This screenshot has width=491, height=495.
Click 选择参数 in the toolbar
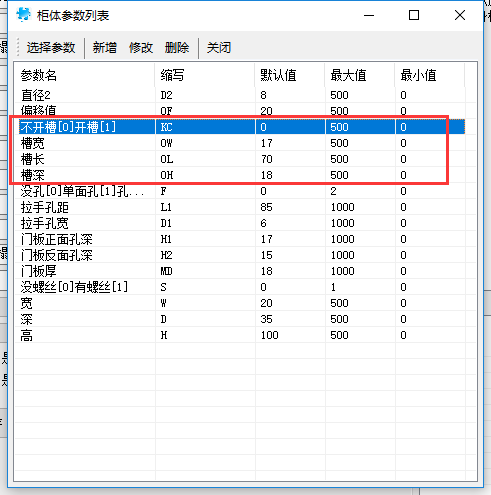51,48
